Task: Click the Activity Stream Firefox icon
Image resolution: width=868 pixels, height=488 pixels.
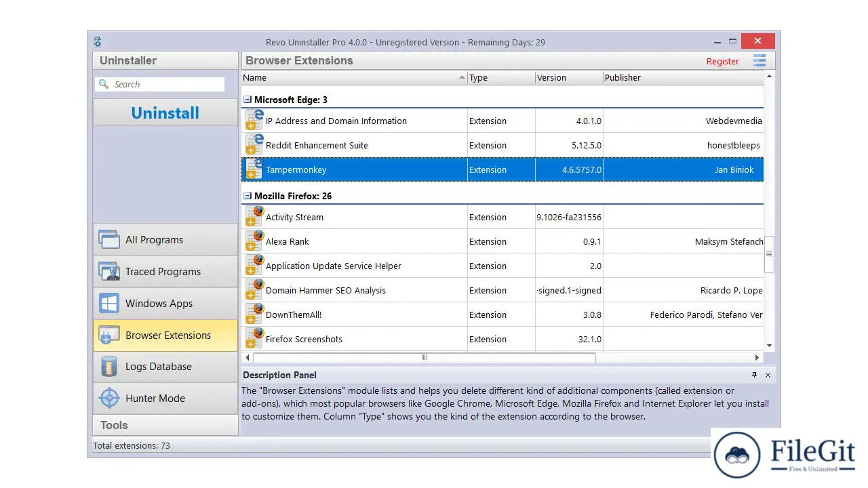Action: (254, 217)
